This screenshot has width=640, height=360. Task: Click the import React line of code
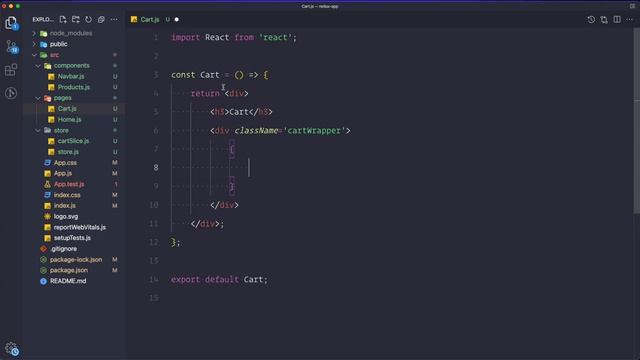234,38
